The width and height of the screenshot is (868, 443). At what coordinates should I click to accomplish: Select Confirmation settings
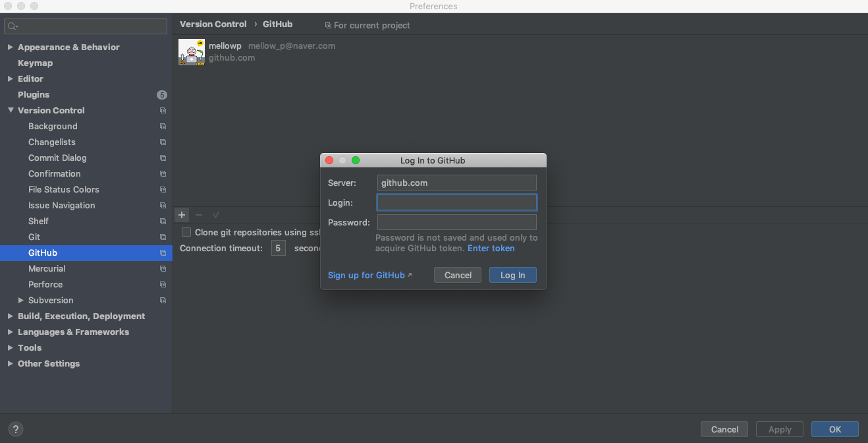55,174
